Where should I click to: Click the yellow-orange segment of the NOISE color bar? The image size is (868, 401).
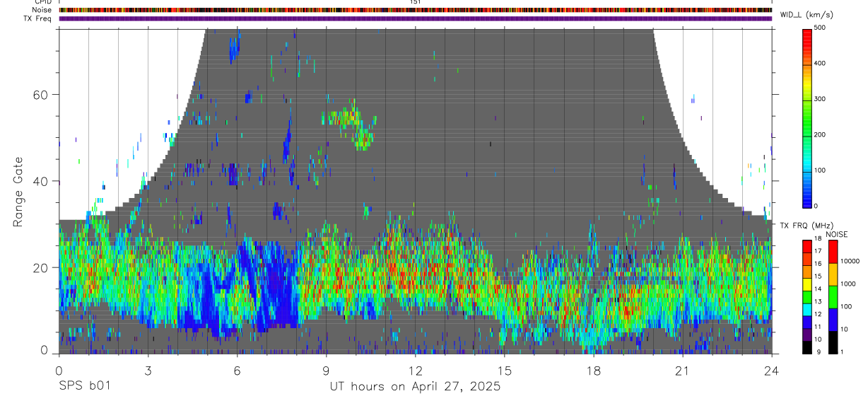[x=832, y=274]
